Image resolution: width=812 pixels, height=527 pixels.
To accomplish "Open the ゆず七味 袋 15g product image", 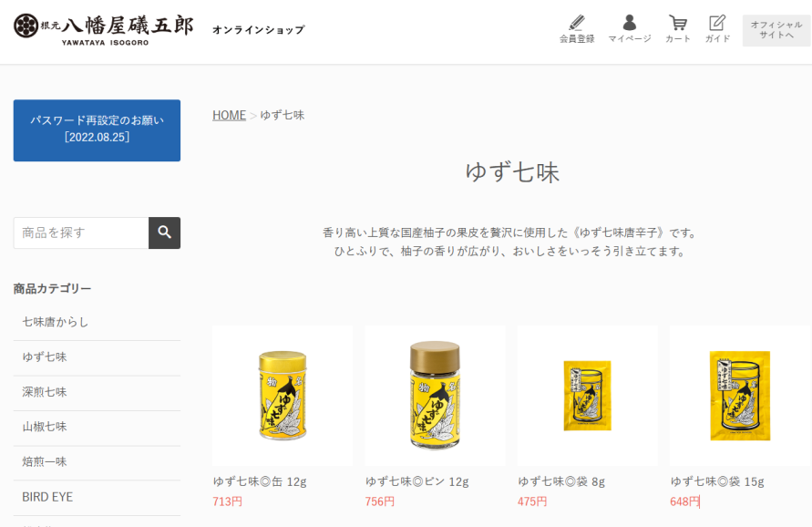I will [x=740, y=396].
